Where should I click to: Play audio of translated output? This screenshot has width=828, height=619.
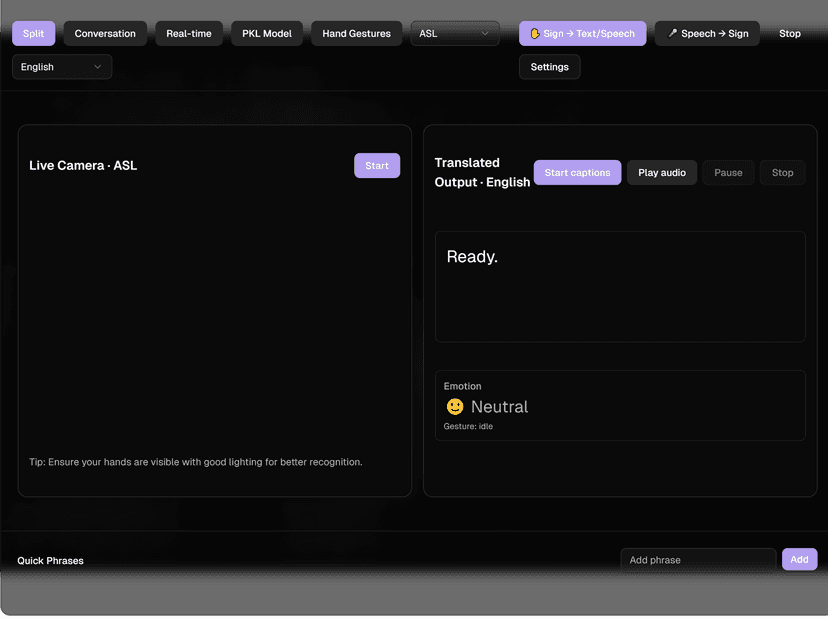pyautogui.click(x=662, y=173)
